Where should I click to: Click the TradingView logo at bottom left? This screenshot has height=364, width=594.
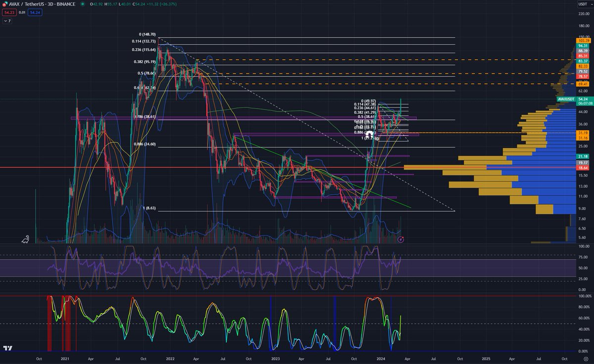[7, 348]
